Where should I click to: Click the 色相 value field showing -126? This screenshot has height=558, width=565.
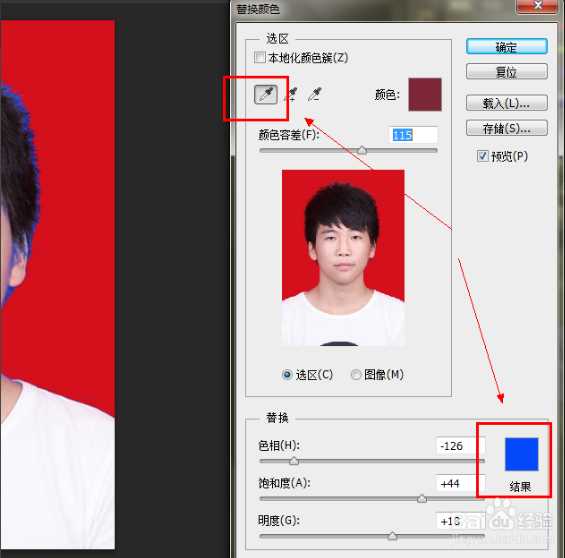pyautogui.click(x=460, y=446)
